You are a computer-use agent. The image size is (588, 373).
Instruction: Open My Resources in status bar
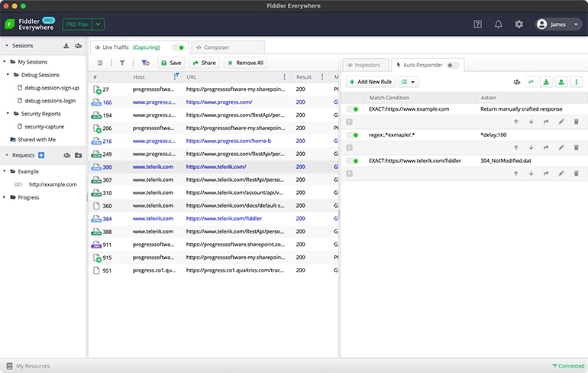pyautogui.click(x=28, y=366)
